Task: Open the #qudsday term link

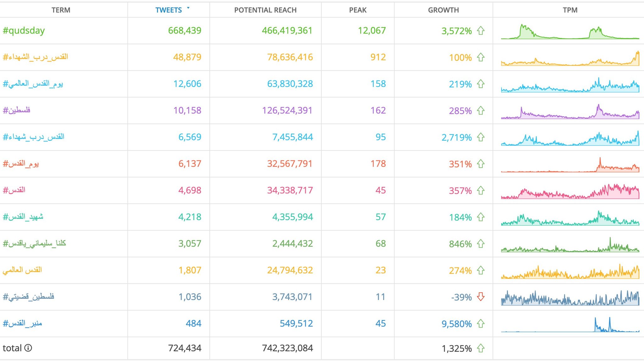Action: [x=24, y=30]
